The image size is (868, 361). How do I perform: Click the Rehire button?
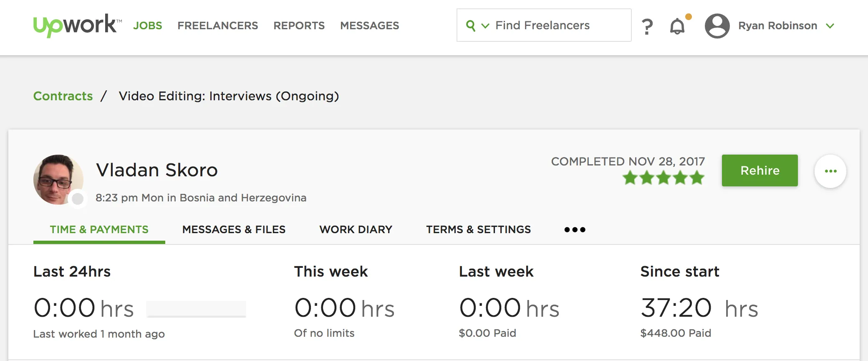tap(759, 170)
